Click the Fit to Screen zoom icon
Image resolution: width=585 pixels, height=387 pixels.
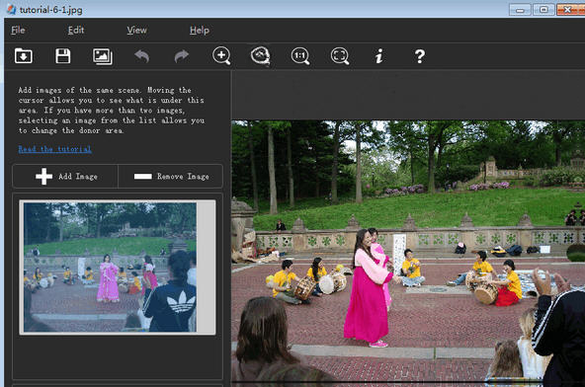[340, 56]
